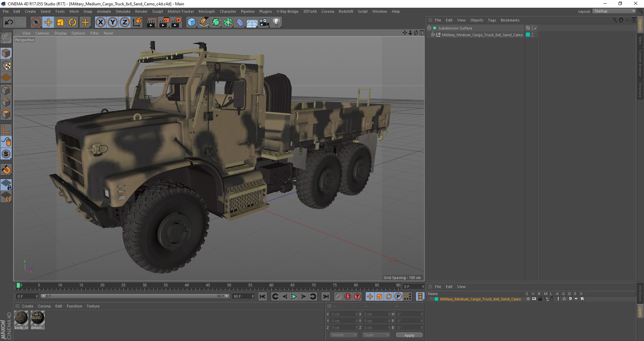This screenshot has width=644, height=341.
Task: Click Play forward button
Action: coord(294,296)
